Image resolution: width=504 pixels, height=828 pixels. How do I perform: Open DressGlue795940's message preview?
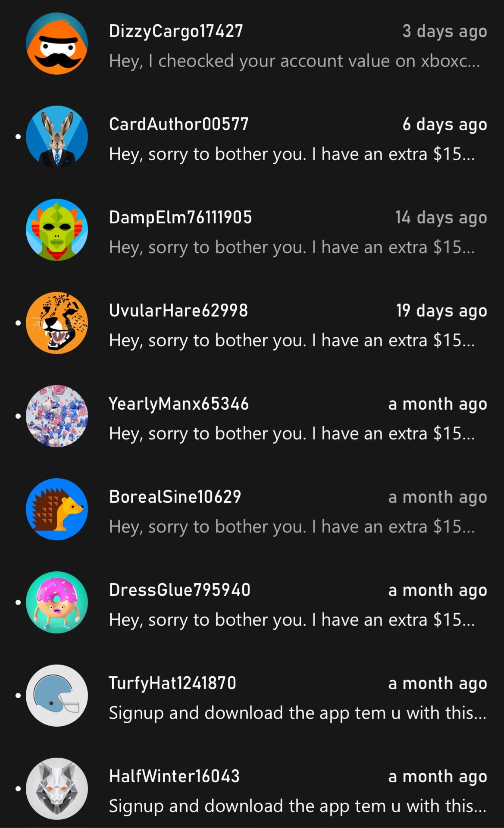click(x=292, y=620)
